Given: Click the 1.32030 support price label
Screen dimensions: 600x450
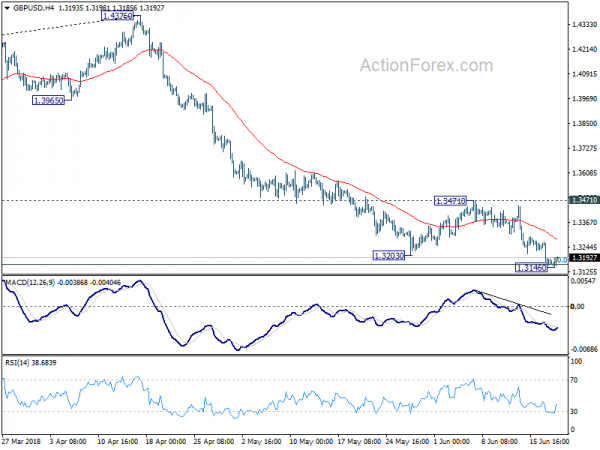Looking at the screenshot, I should 389,255.
